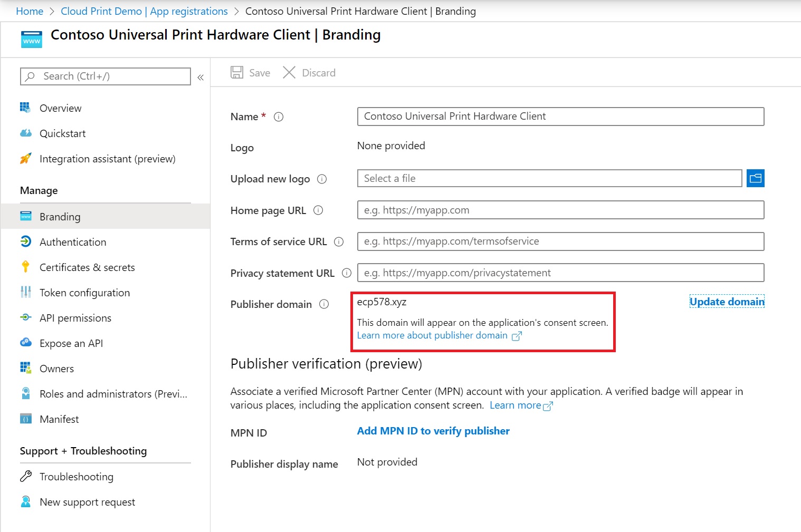The width and height of the screenshot is (801, 532).
Task: Click the Select a file input
Action: tap(550, 178)
